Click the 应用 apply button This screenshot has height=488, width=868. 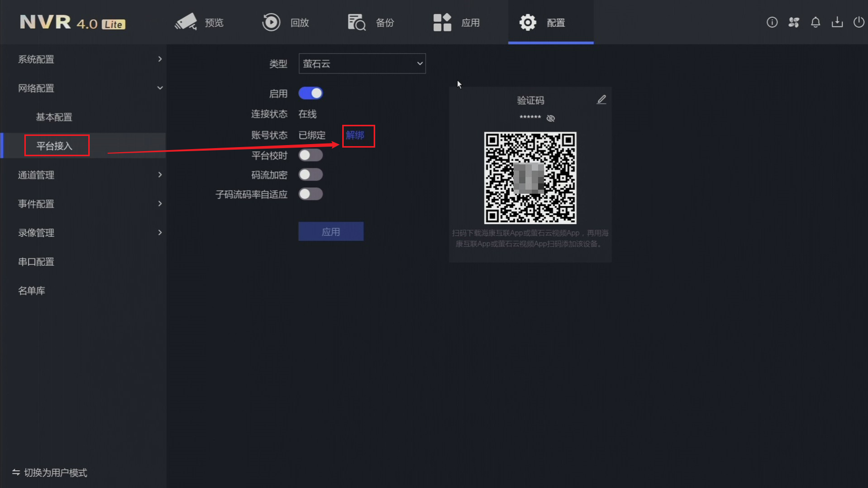pyautogui.click(x=331, y=232)
